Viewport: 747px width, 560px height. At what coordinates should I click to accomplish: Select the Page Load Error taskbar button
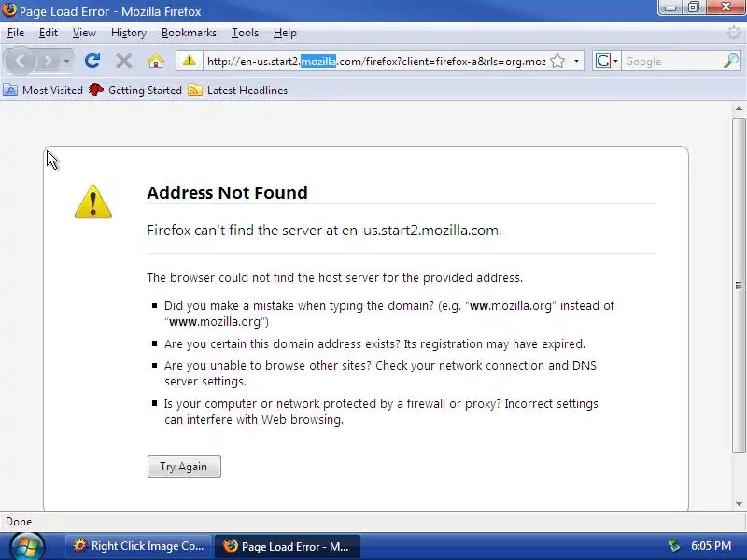pyautogui.click(x=287, y=546)
